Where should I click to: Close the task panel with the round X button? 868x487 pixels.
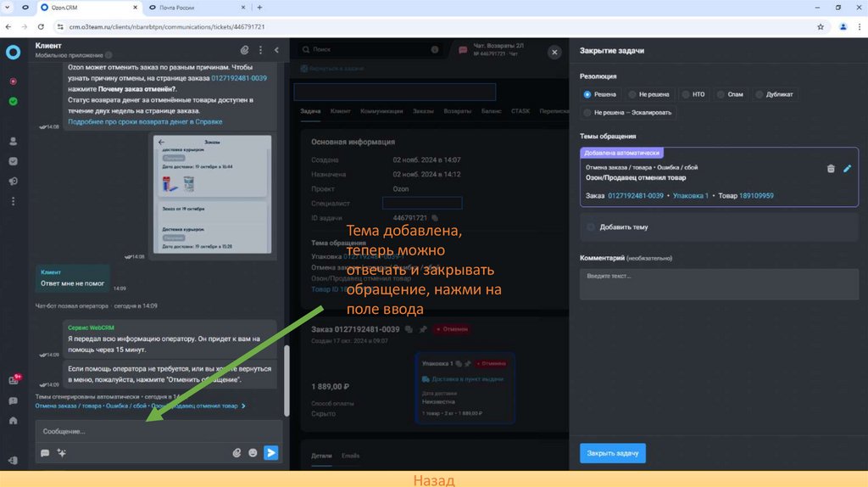click(554, 52)
